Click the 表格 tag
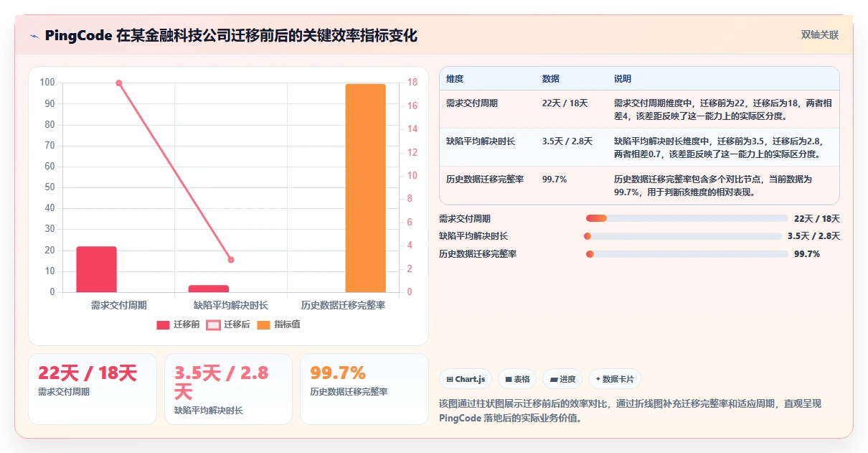 point(517,379)
